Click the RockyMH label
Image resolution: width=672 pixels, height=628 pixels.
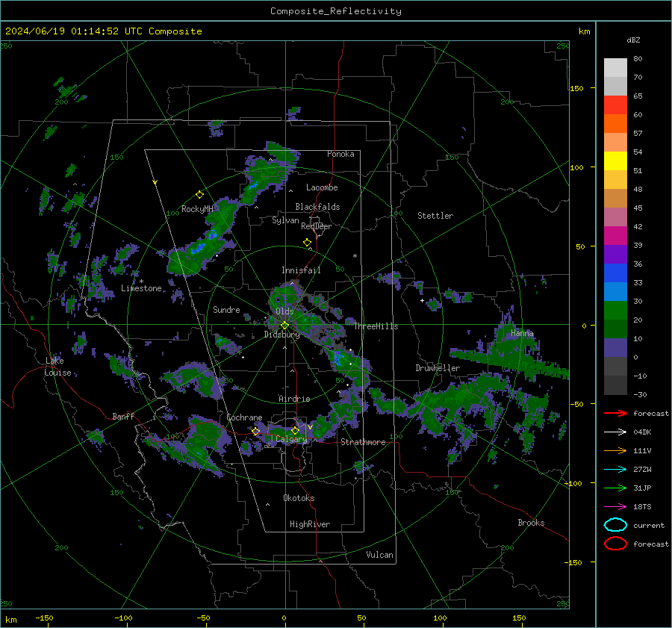click(197, 209)
